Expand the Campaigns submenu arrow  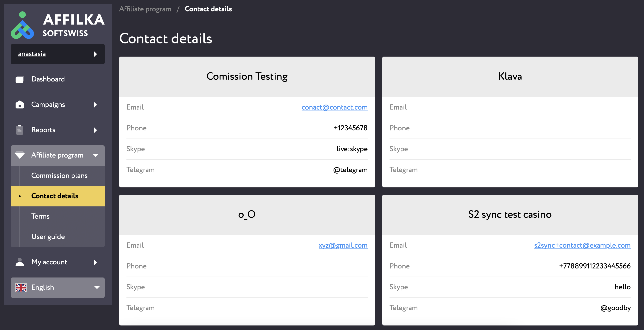[95, 105]
